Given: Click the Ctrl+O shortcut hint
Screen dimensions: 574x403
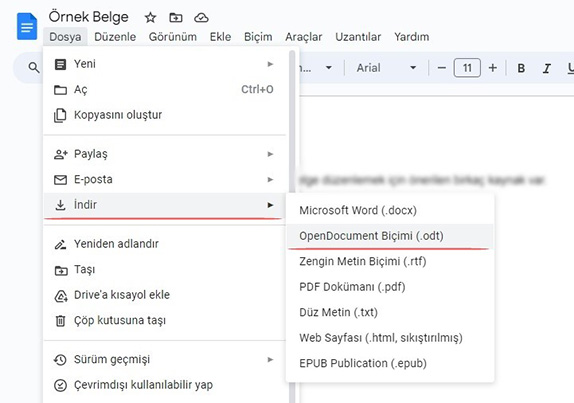Looking at the screenshot, I should [x=257, y=90].
